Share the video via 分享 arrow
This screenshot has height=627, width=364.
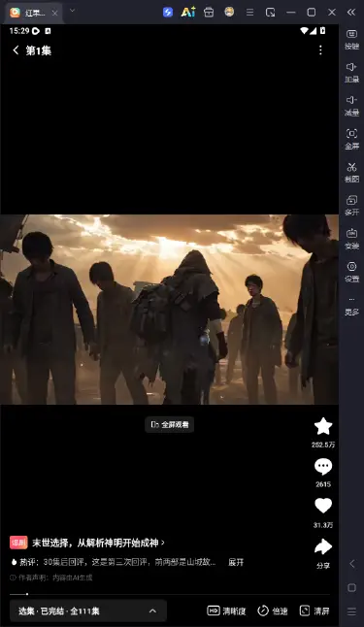coord(323,546)
